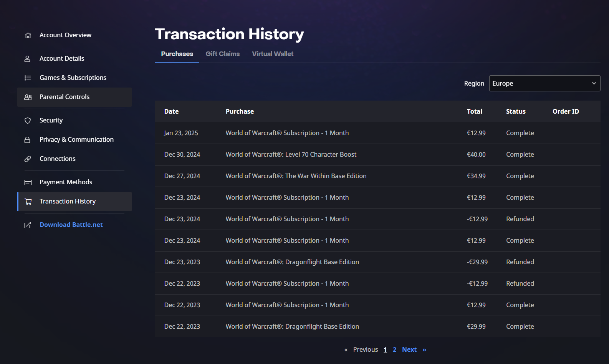Click the list icon for Games & Subscriptions
Image resolution: width=609 pixels, height=364 pixels.
point(28,78)
